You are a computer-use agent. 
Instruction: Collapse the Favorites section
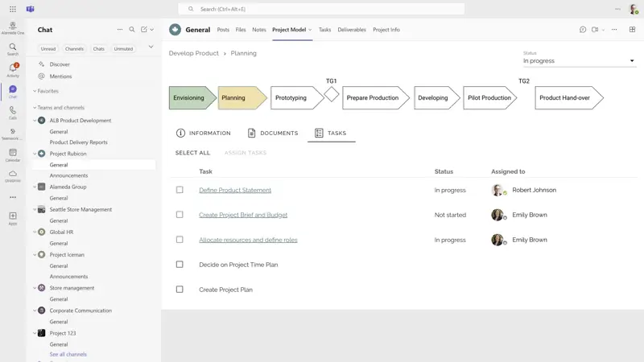(x=35, y=91)
